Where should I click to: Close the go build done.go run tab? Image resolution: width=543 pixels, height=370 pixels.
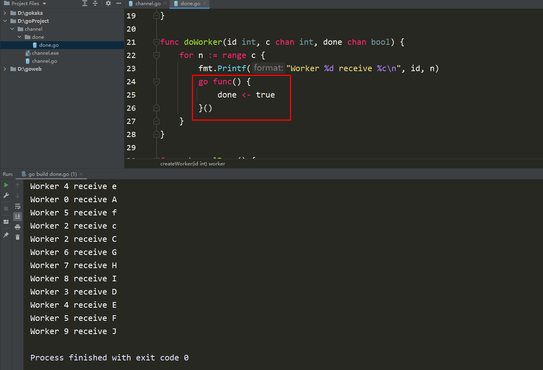(x=81, y=174)
